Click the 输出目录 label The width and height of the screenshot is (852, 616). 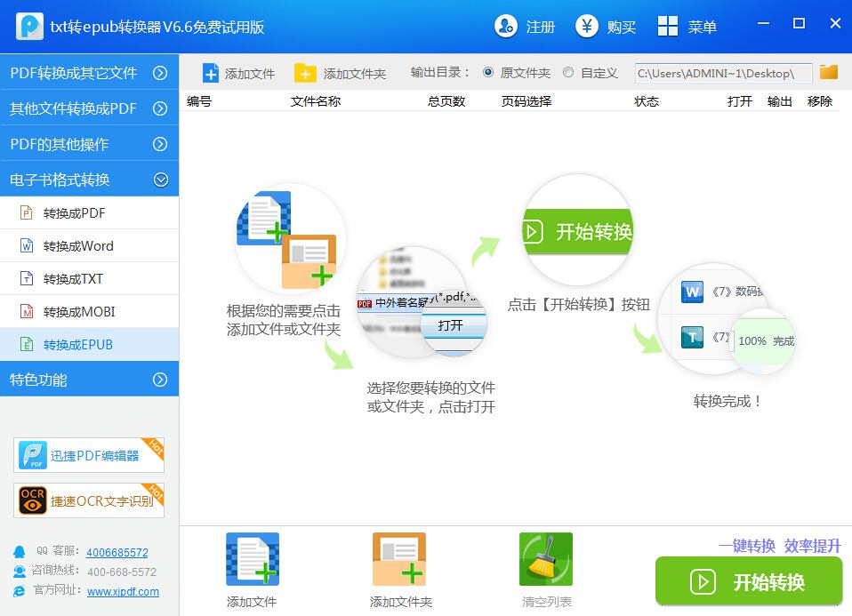439,72
